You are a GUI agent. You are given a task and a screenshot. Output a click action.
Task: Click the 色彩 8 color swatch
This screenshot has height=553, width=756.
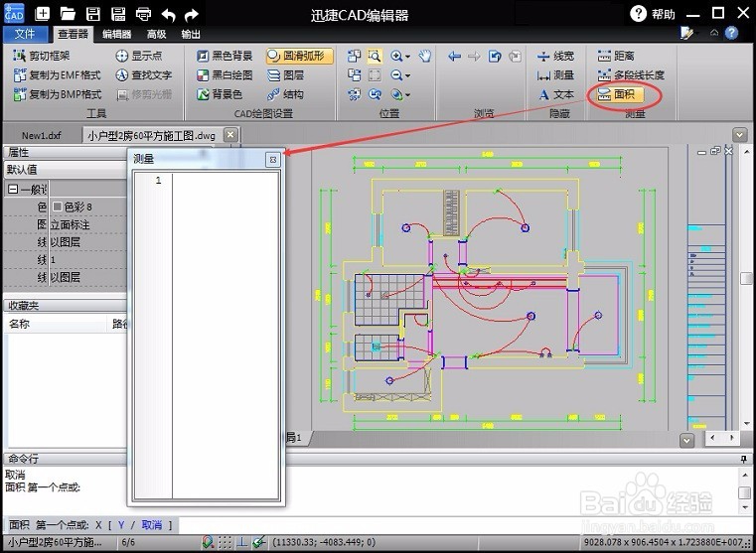(58, 207)
